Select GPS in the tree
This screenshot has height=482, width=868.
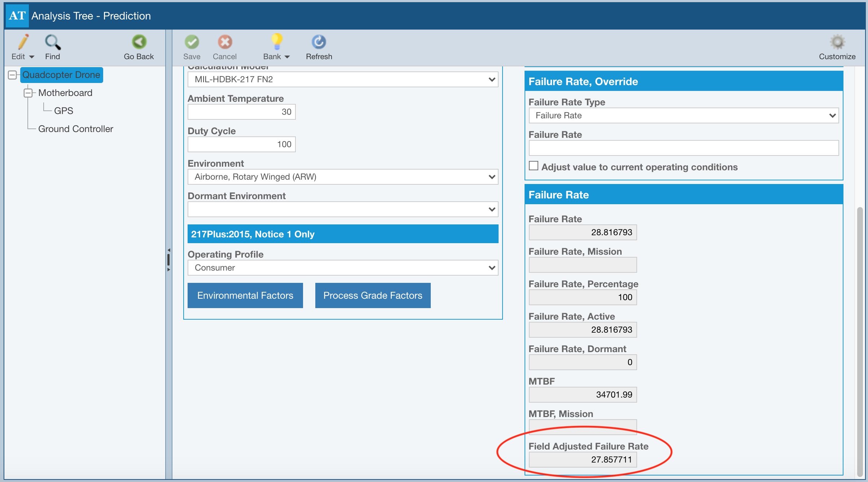(x=63, y=111)
